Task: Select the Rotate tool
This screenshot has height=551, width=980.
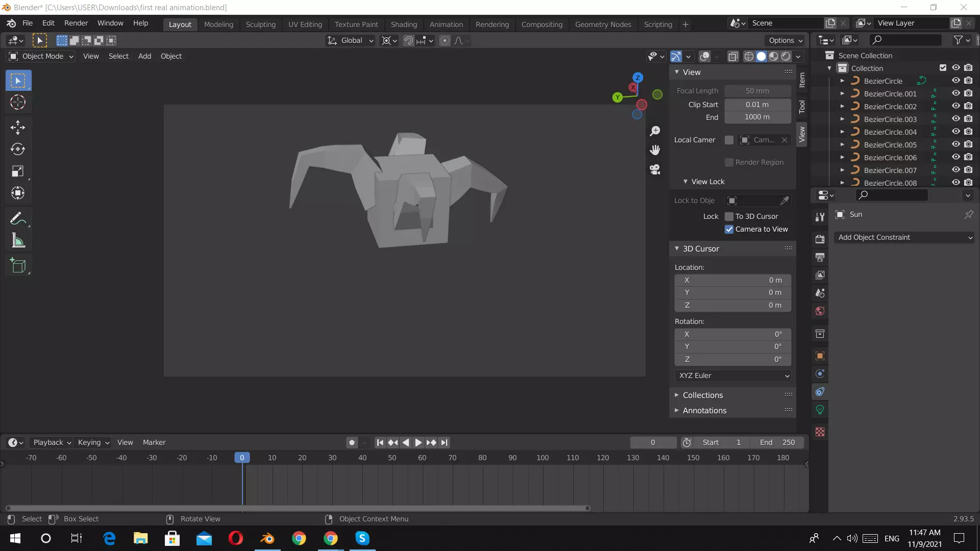Action: (x=18, y=149)
